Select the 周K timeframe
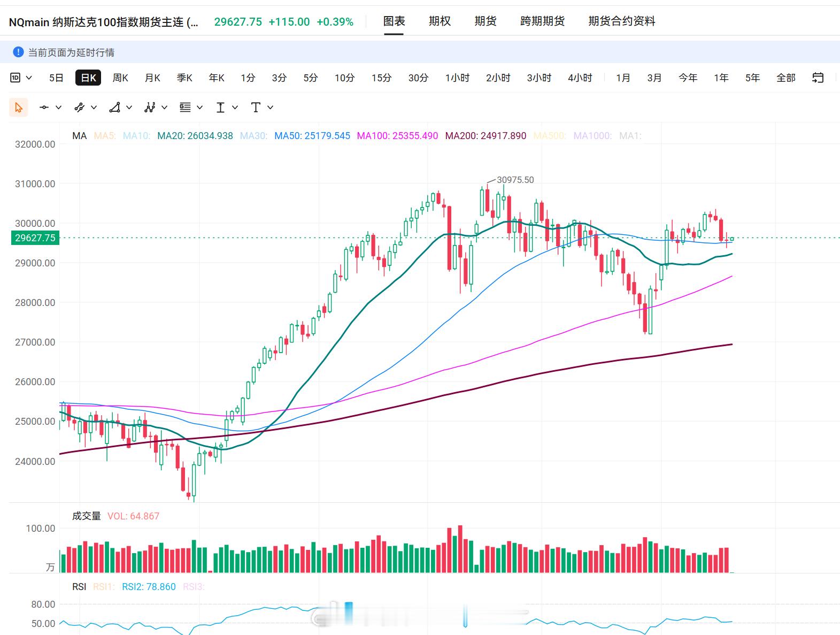Screen dimensions: 840x635 pyautogui.click(x=120, y=78)
